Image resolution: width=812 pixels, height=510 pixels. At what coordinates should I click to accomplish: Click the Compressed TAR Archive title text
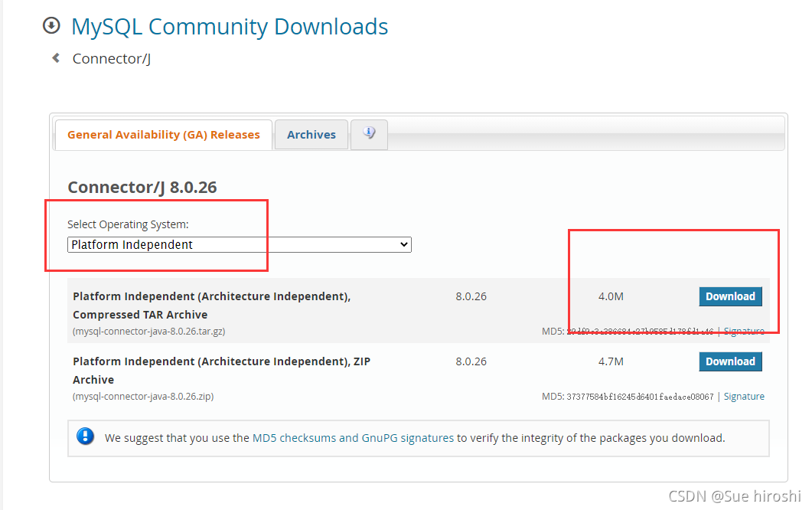click(x=212, y=306)
